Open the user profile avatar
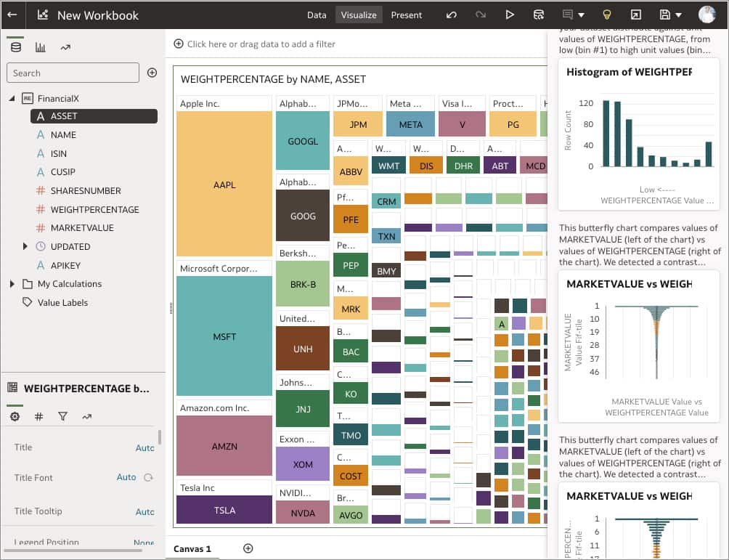 coord(706,15)
